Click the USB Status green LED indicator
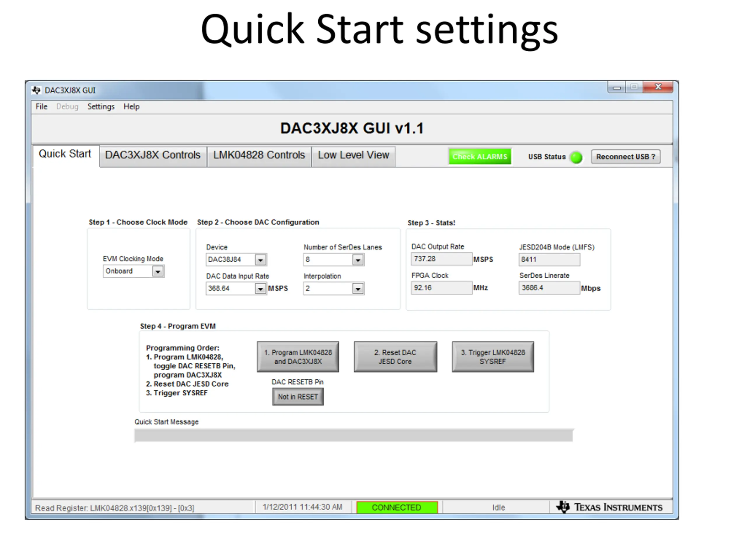 (x=576, y=157)
